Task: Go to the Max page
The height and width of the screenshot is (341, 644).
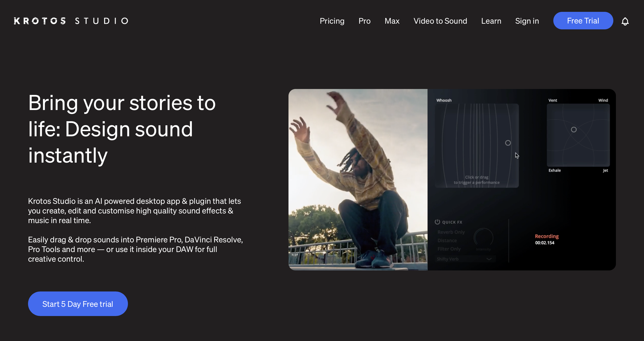Action: click(x=392, y=21)
